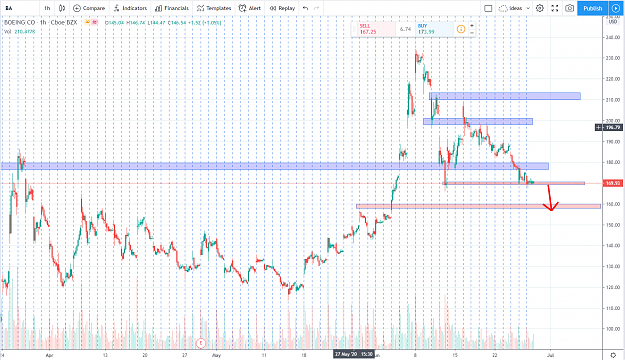Click the 196.79 crosshair price label
Screen dimensions: 625x360
tap(613, 128)
